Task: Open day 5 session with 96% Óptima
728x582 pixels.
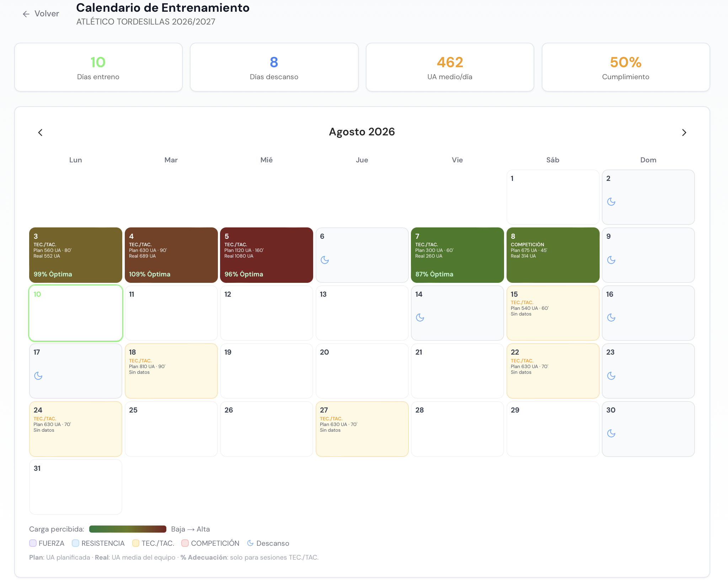Action: click(x=267, y=255)
